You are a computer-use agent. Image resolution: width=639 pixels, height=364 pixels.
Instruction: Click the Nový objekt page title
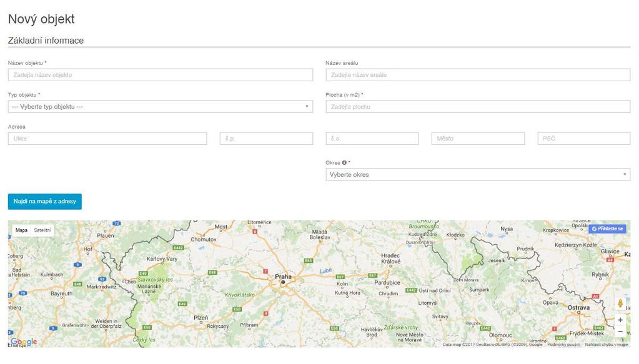click(x=41, y=19)
